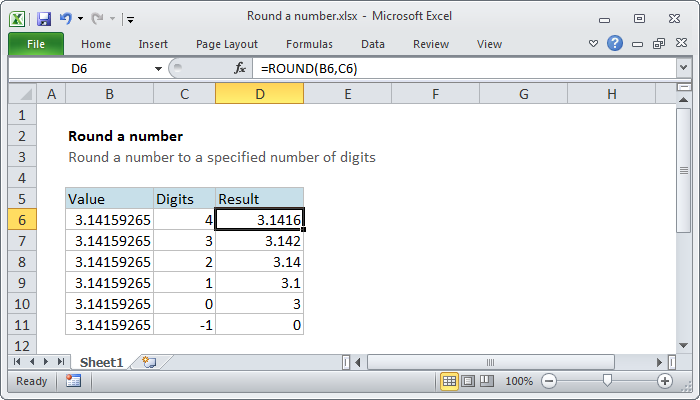
Task: Open the Customize Quick Access Toolbar dropdown
Action: click(x=131, y=18)
